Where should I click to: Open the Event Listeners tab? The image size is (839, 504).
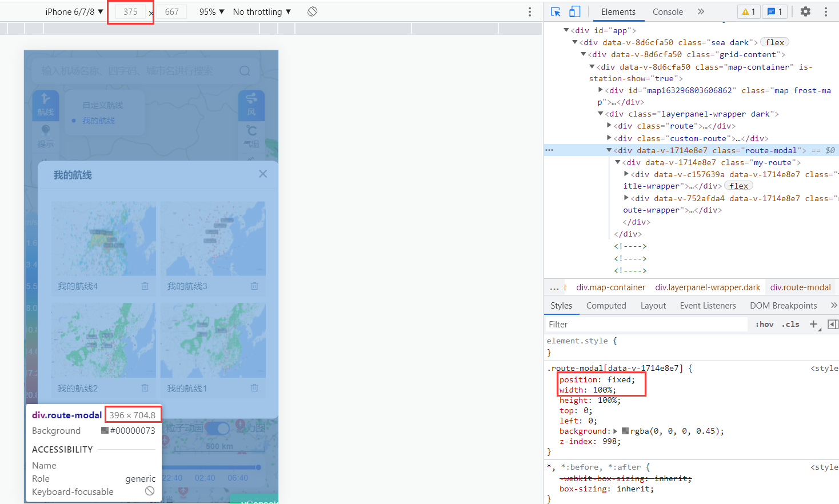[x=708, y=306]
